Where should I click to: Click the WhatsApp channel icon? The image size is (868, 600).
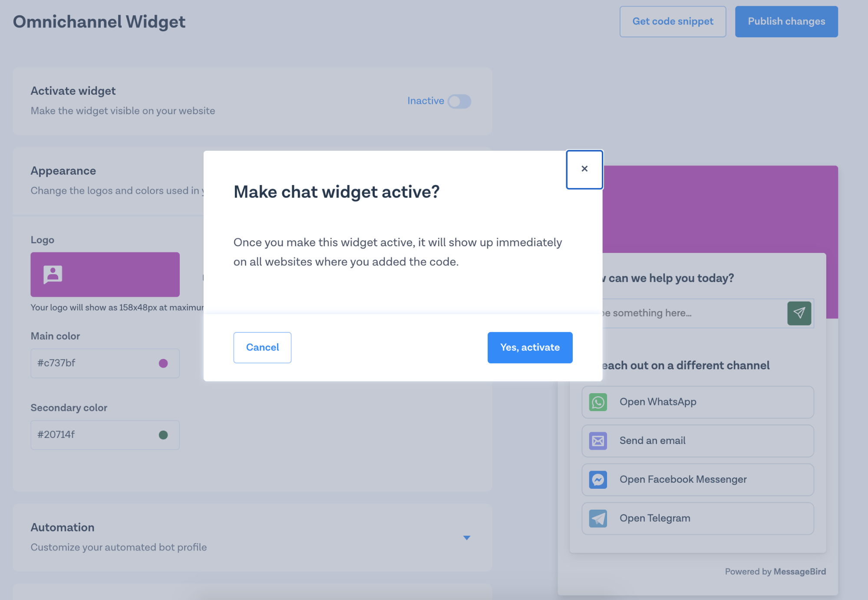click(x=597, y=401)
